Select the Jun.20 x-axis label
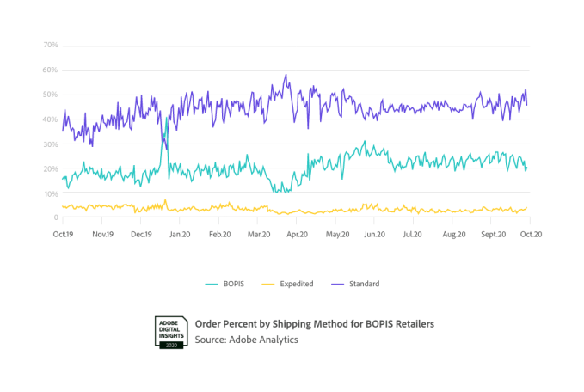Viewport: 584px width, 392px height. (374, 234)
